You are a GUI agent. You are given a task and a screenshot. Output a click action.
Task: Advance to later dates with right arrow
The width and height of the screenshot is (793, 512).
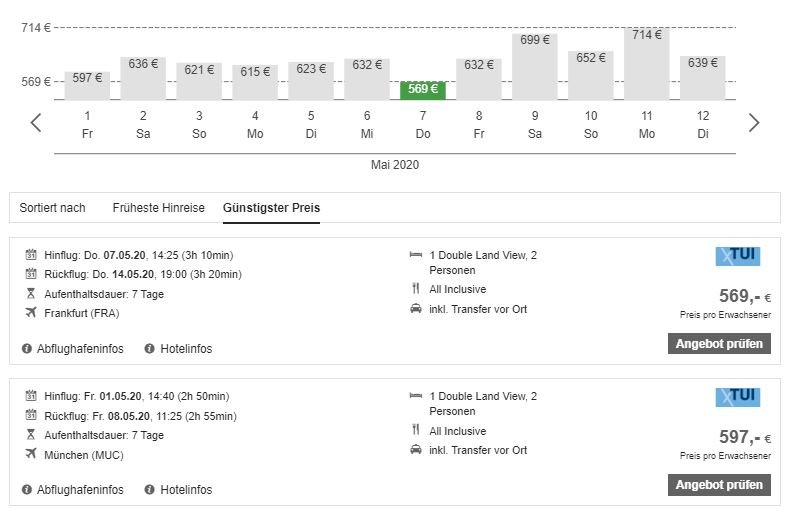click(x=754, y=123)
